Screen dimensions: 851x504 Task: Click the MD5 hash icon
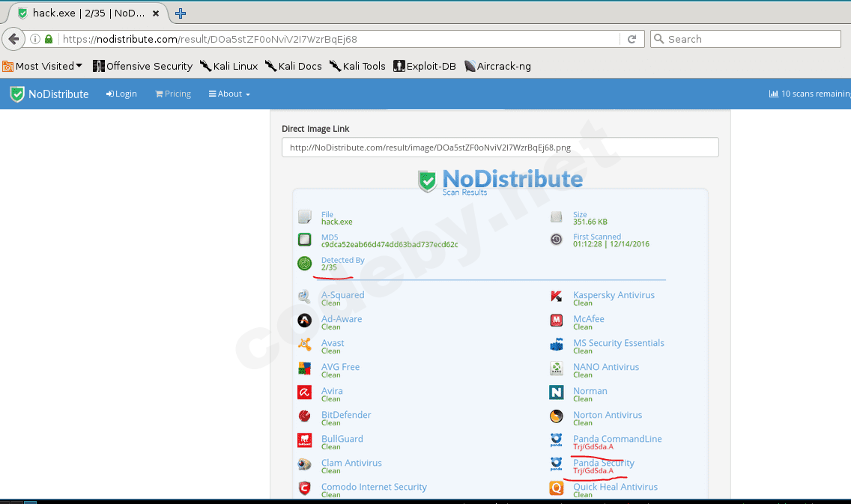click(304, 240)
